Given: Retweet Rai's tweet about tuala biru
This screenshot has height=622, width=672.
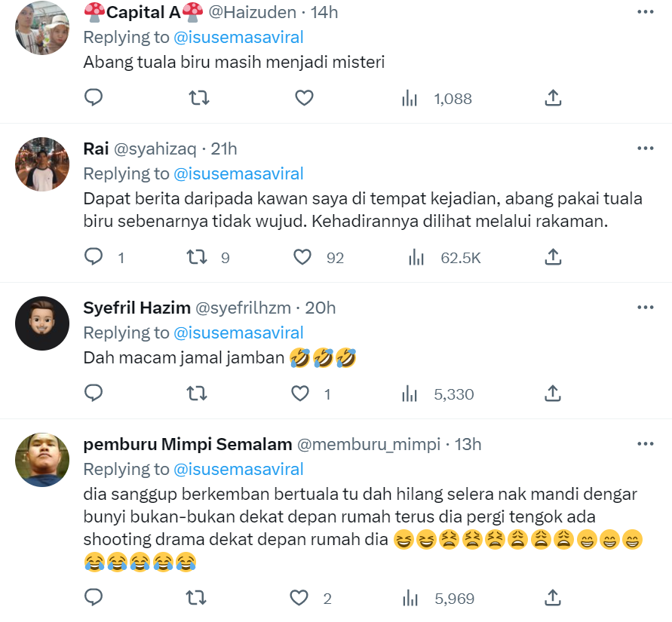Looking at the screenshot, I should pos(198,258).
